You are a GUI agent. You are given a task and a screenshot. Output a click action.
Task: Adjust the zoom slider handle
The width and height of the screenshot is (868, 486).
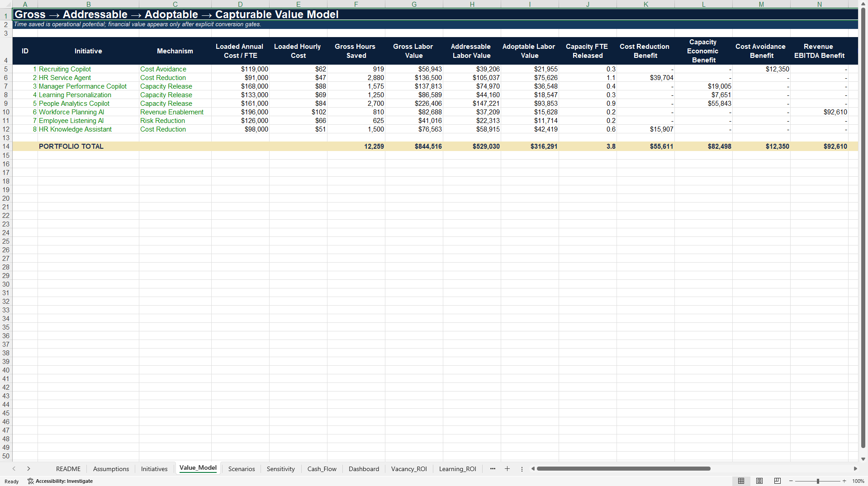[x=818, y=481]
